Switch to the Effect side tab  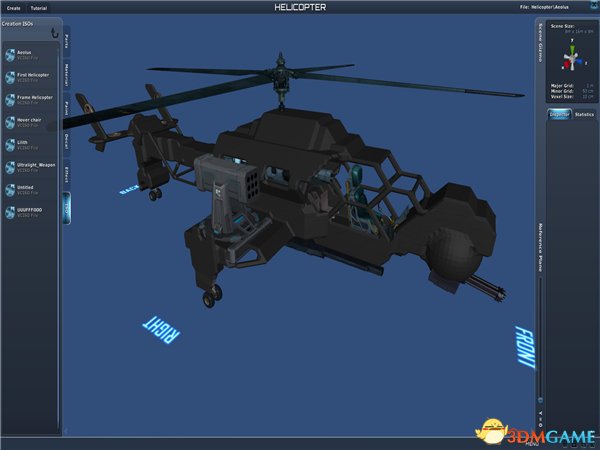click(66, 172)
